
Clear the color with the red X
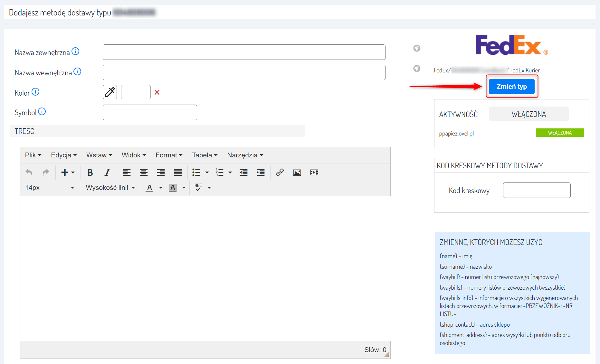coord(157,92)
